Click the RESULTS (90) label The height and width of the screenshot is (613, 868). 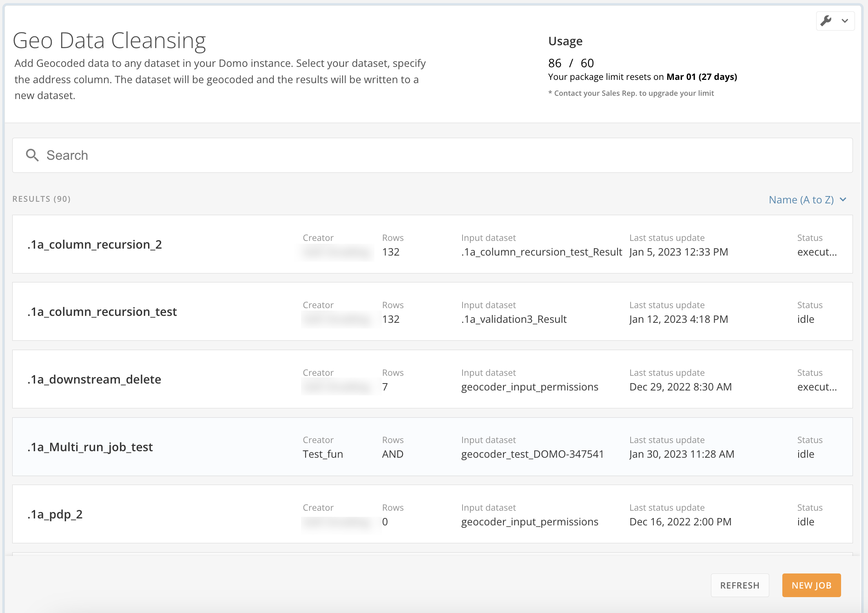[x=42, y=199]
